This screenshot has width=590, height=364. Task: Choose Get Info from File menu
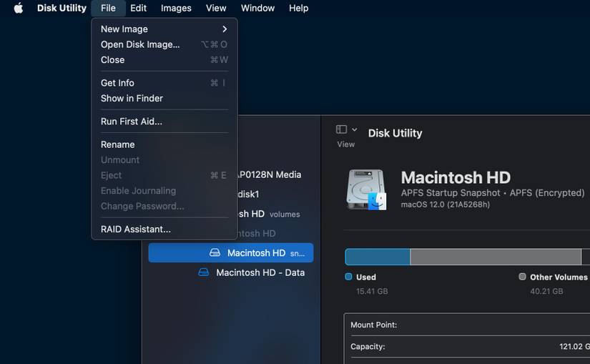164,83
